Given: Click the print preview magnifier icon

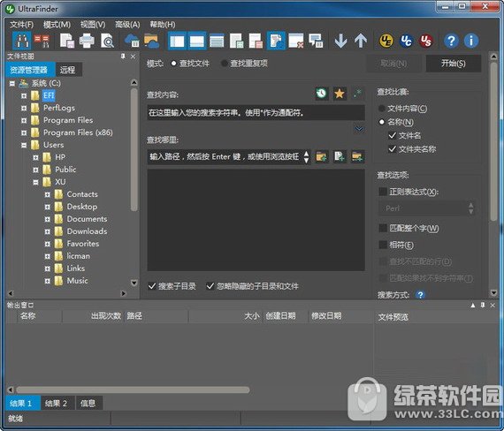Looking at the screenshot, I should (107, 41).
